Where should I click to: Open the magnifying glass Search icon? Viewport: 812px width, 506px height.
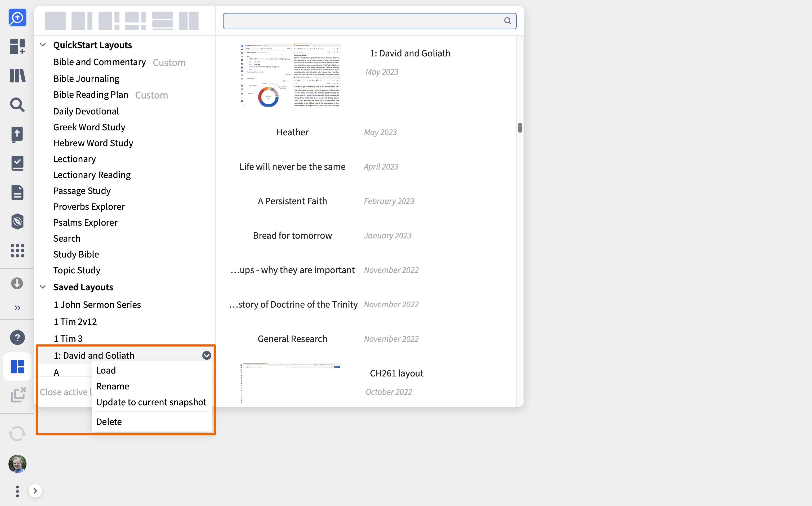[17, 105]
